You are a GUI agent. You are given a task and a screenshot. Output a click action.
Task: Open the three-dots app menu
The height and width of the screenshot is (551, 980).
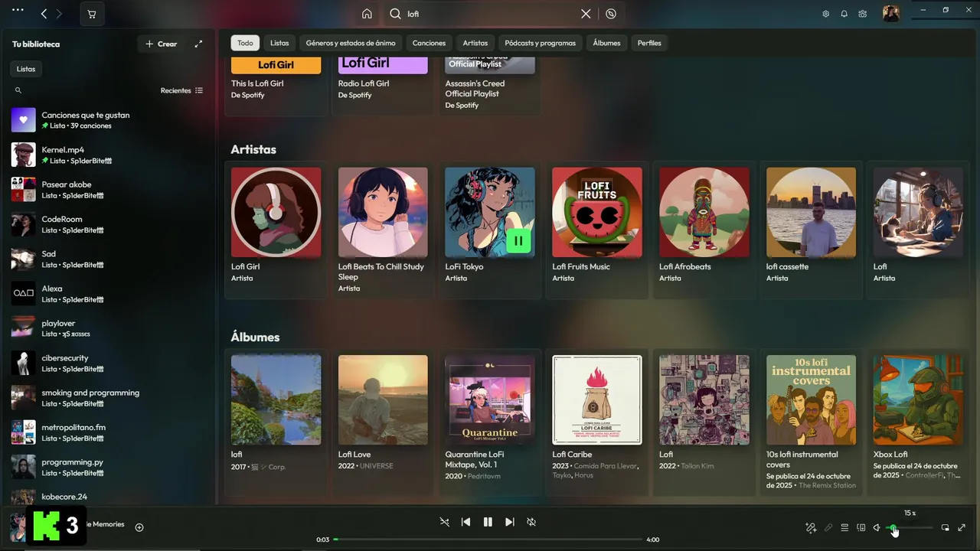(x=18, y=11)
